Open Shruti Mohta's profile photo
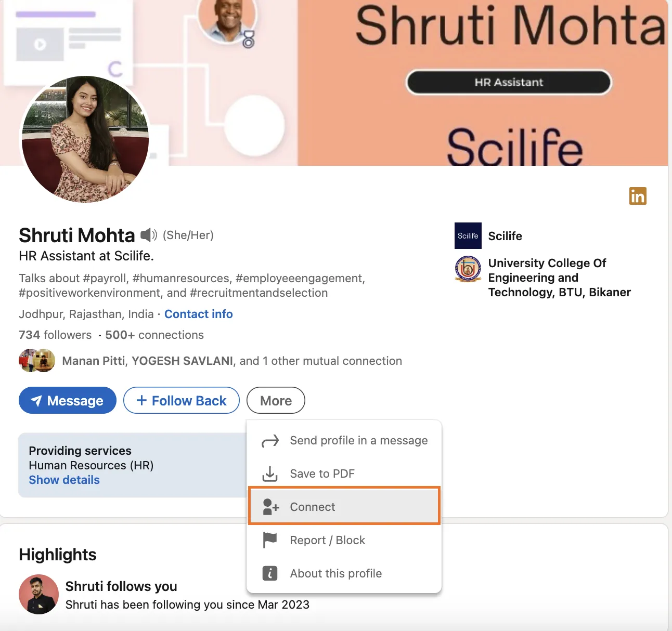The image size is (672, 631). click(x=85, y=139)
